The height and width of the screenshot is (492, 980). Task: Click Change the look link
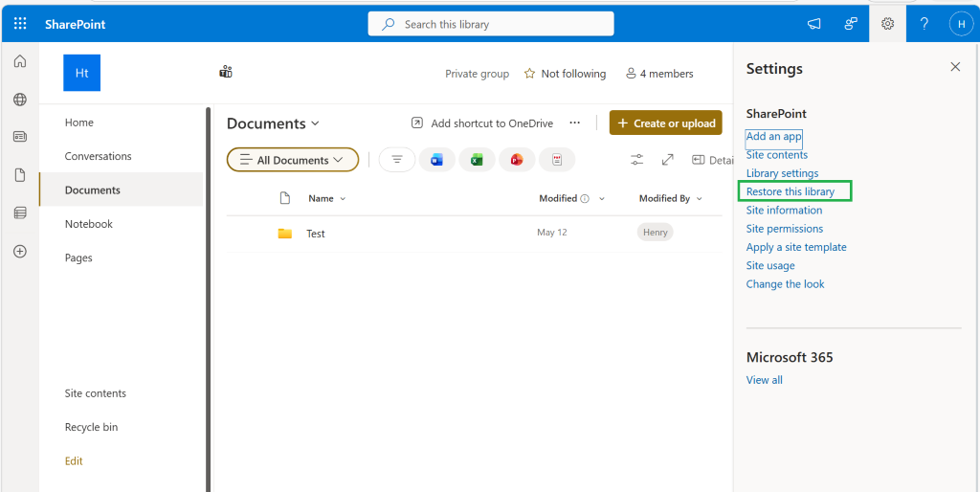(x=785, y=284)
